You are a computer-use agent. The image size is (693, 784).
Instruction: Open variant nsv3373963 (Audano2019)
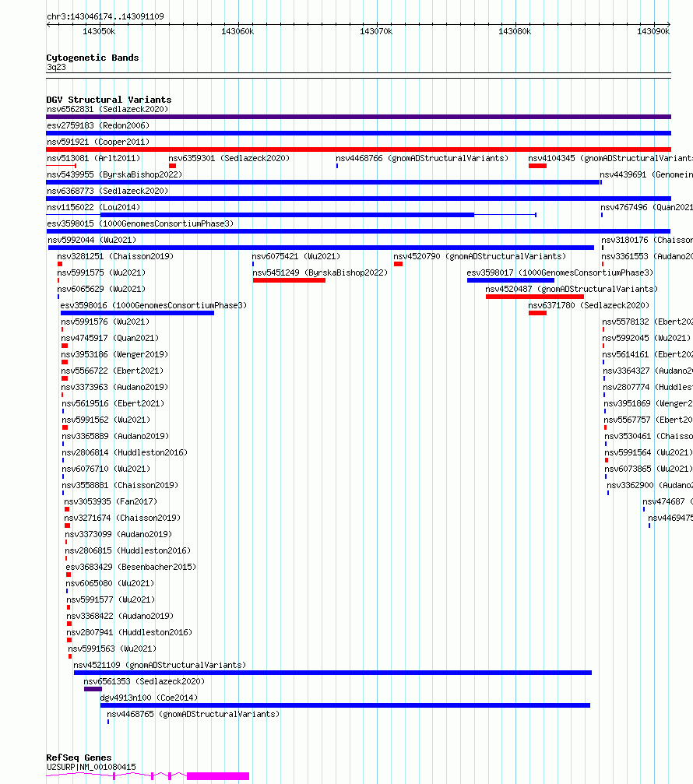pos(114,387)
